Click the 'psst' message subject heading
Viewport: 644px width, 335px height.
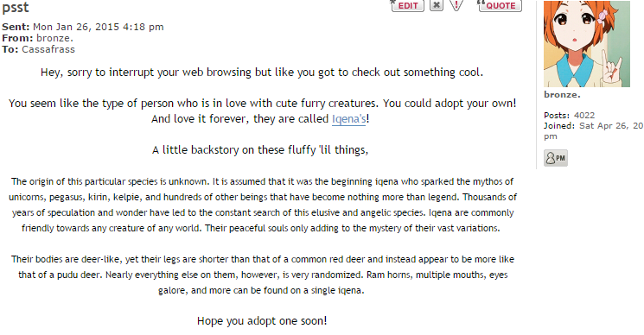coord(16,8)
